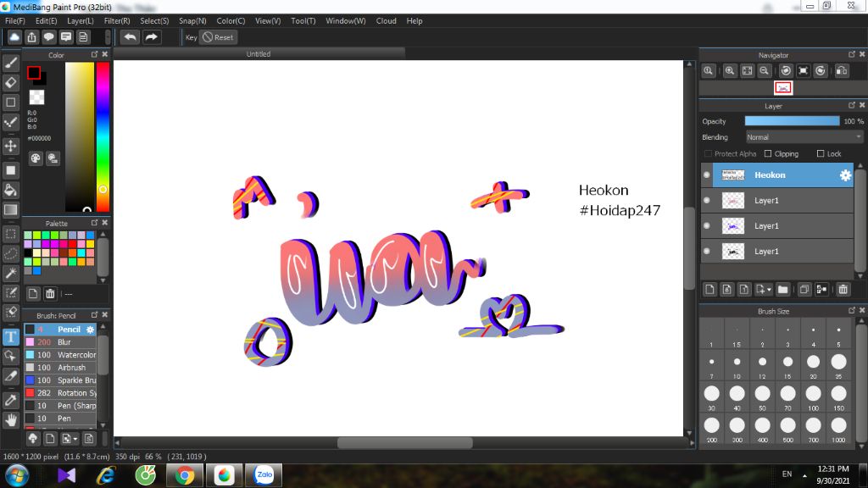Click the share/export icon in toolbar
868x488 pixels.
coord(31,37)
